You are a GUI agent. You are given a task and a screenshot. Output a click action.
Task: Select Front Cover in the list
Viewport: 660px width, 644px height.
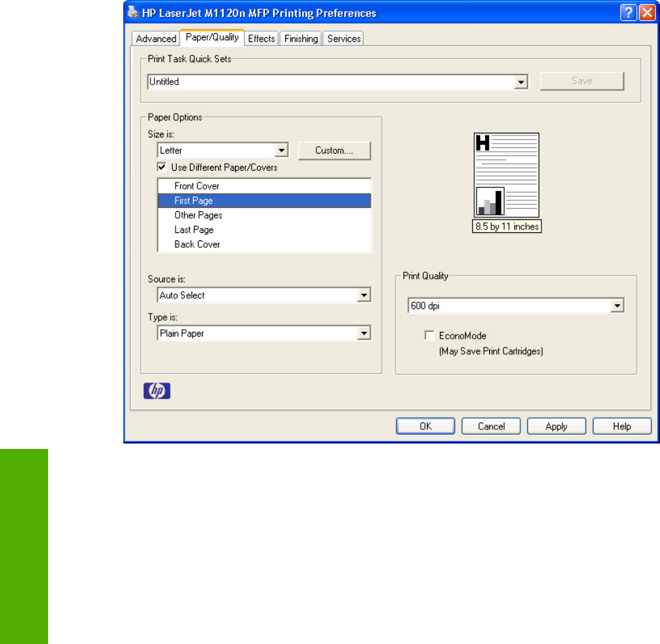click(x=264, y=186)
